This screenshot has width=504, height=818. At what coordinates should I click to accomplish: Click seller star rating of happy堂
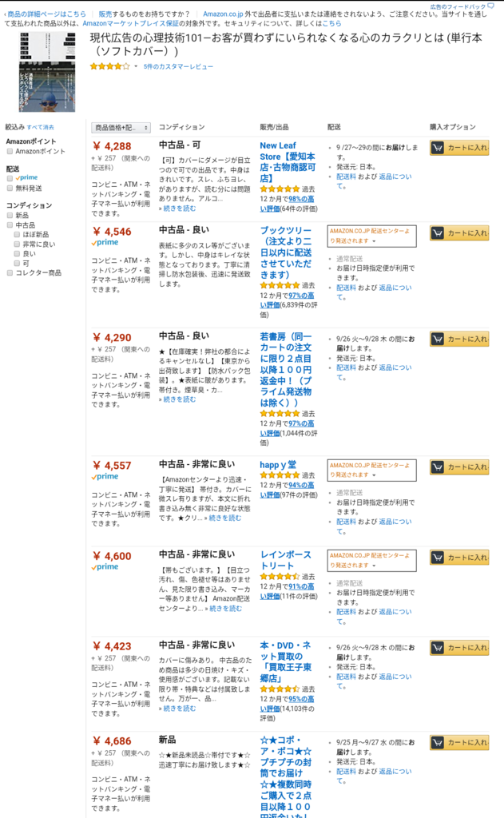280,475
